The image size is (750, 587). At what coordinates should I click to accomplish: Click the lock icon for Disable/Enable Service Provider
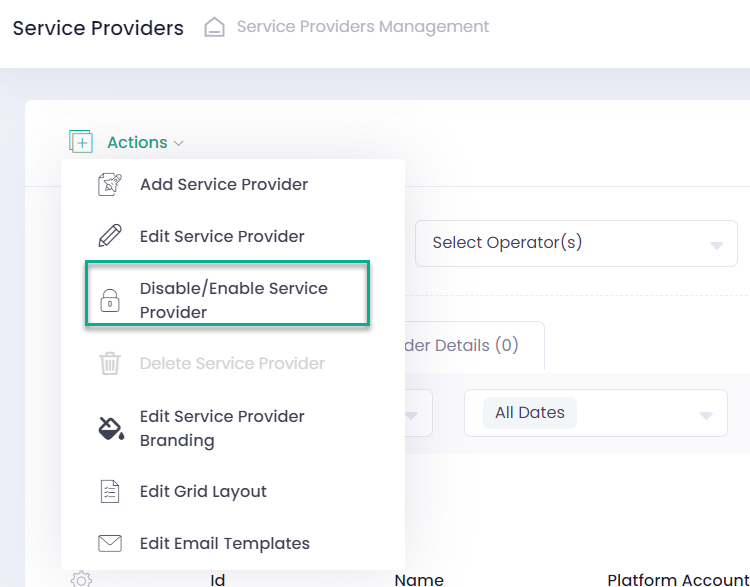[x=109, y=301]
